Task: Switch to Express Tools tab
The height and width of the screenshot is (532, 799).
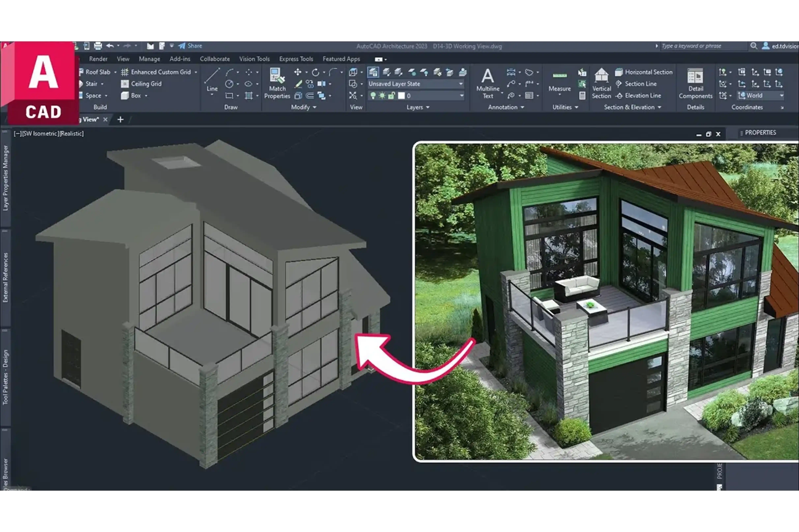Action: click(x=296, y=59)
